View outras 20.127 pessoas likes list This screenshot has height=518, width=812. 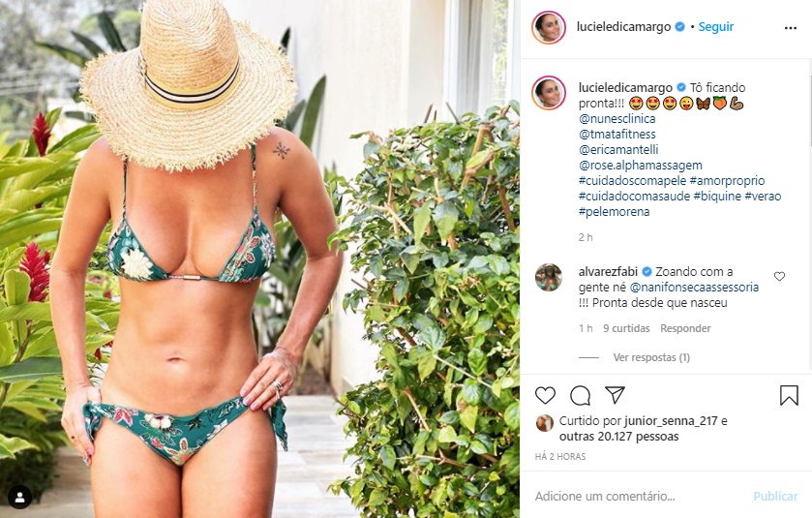[618, 437]
